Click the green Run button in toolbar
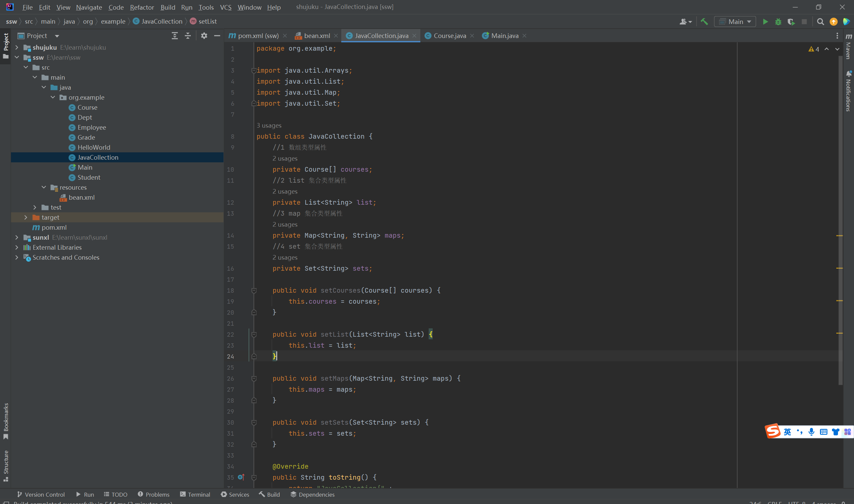Viewport: 854px width, 504px height. click(x=765, y=22)
